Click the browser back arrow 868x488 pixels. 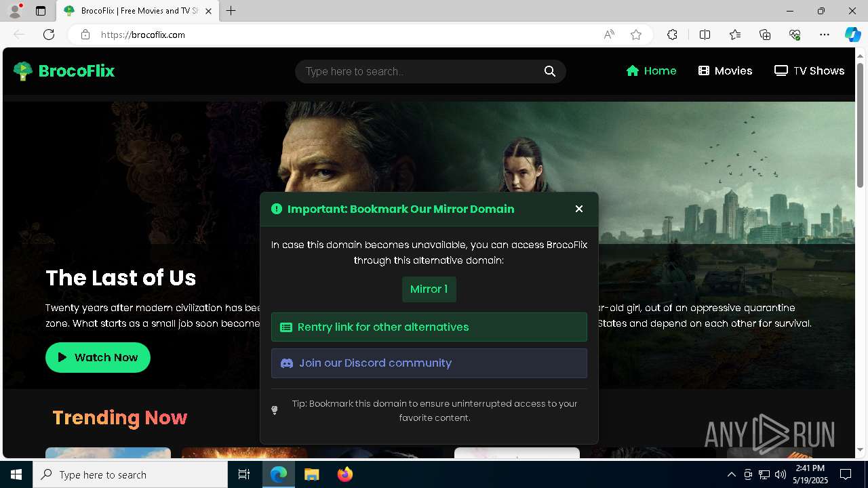click(x=19, y=35)
